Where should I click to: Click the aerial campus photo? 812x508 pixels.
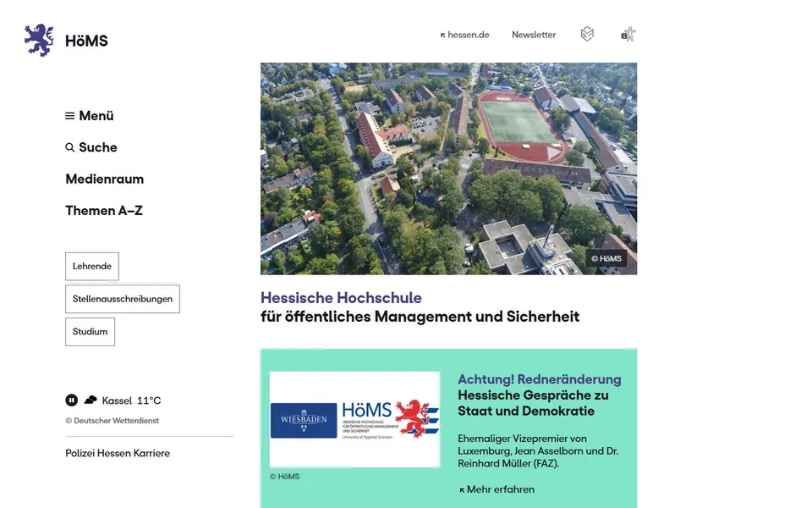click(x=448, y=168)
